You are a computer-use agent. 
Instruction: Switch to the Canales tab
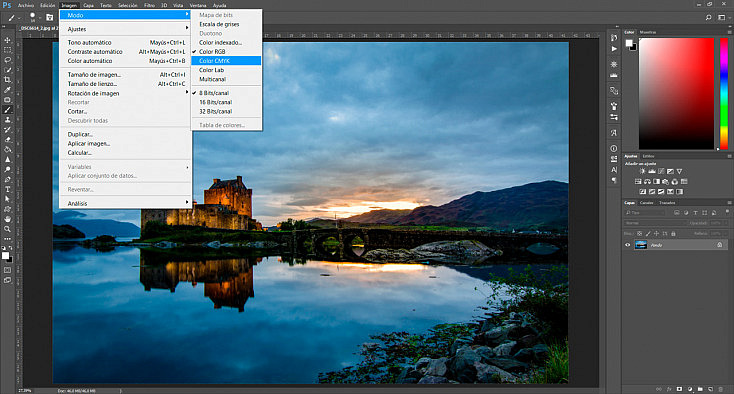tap(646, 203)
